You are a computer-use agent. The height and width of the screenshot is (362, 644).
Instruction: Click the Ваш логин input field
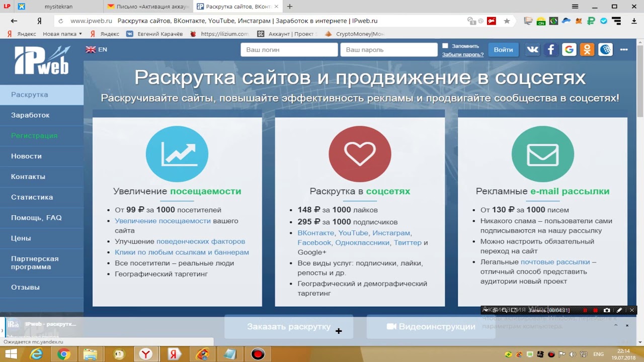(289, 50)
